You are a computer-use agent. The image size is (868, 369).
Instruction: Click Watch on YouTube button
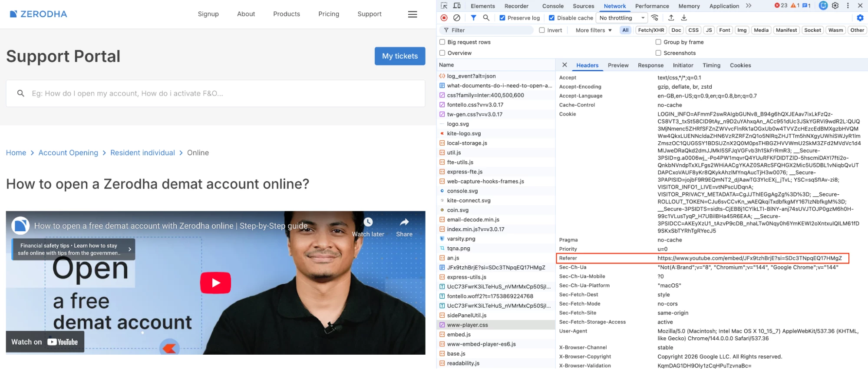pyautogui.click(x=45, y=342)
